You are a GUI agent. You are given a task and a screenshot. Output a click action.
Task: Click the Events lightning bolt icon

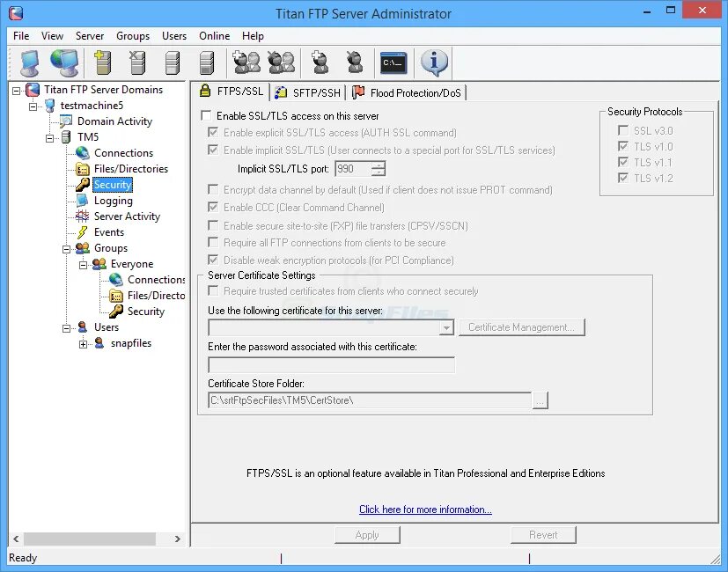pos(82,232)
